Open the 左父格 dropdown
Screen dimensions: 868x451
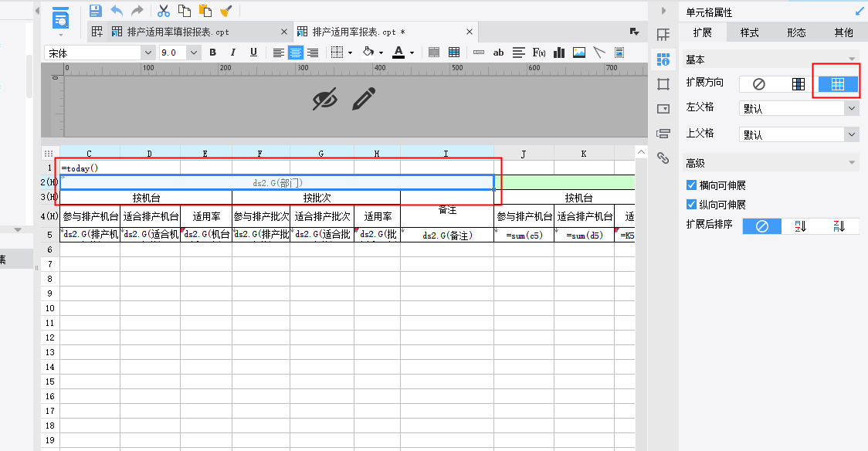[x=798, y=109]
